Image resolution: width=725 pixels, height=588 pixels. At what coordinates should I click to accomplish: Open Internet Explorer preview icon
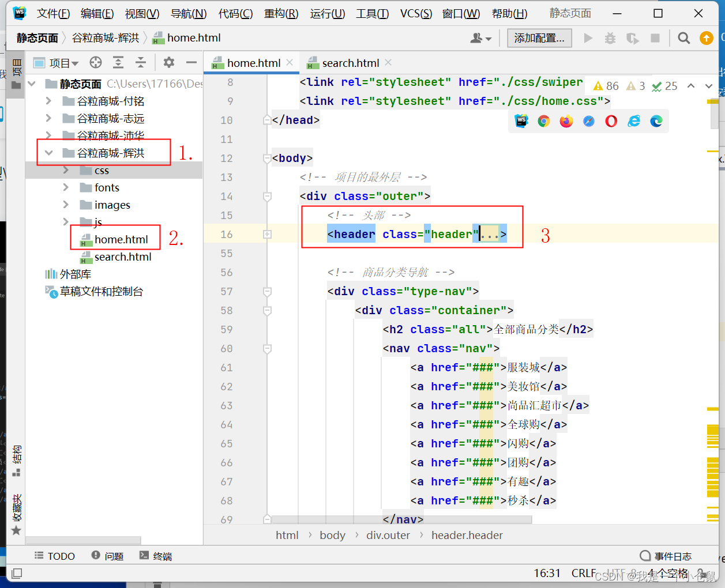coord(634,121)
